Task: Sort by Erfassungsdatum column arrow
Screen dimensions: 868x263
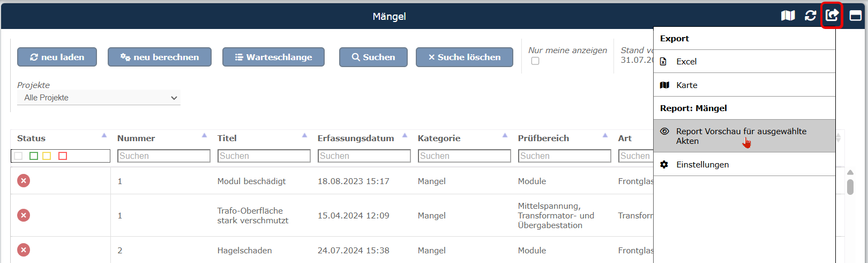Action: pyautogui.click(x=405, y=136)
